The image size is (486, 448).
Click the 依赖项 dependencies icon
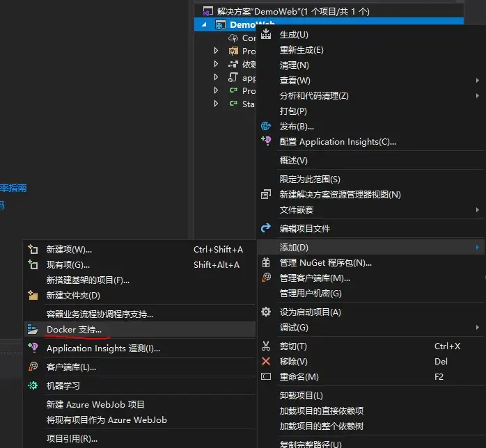pyautogui.click(x=233, y=64)
